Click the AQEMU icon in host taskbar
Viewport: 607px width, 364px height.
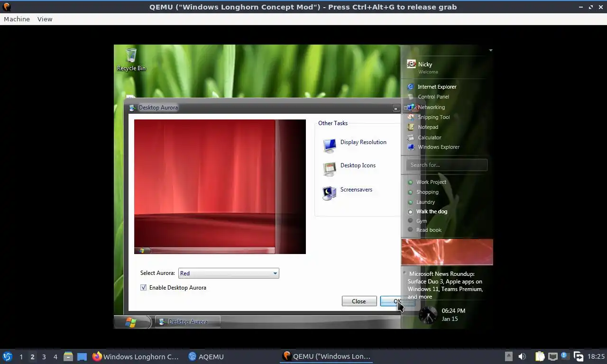(x=192, y=356)
